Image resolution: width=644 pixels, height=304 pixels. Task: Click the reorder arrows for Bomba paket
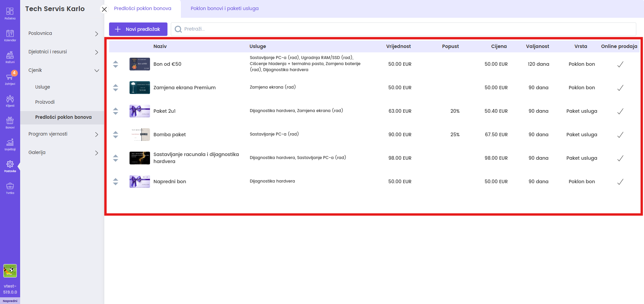115,135
